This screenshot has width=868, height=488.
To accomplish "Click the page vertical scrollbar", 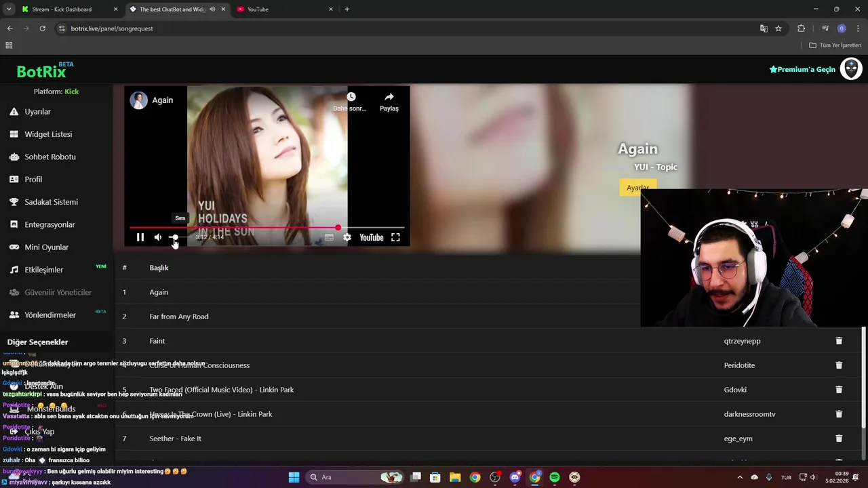I will [864, 376].
